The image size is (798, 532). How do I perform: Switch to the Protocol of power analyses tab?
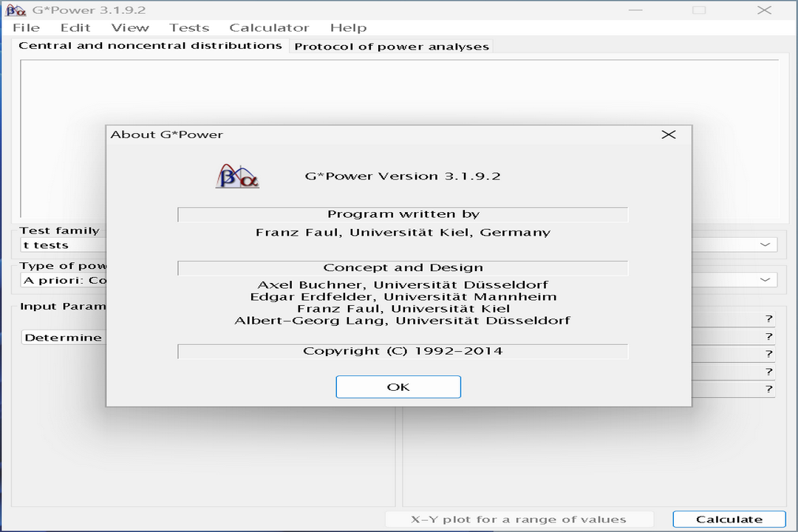[x=392, y=46]
